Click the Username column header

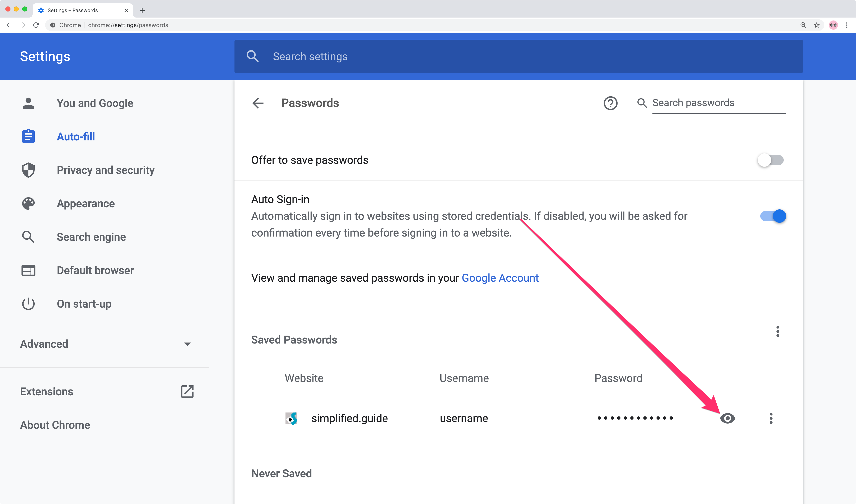click(x=464, y=378)
